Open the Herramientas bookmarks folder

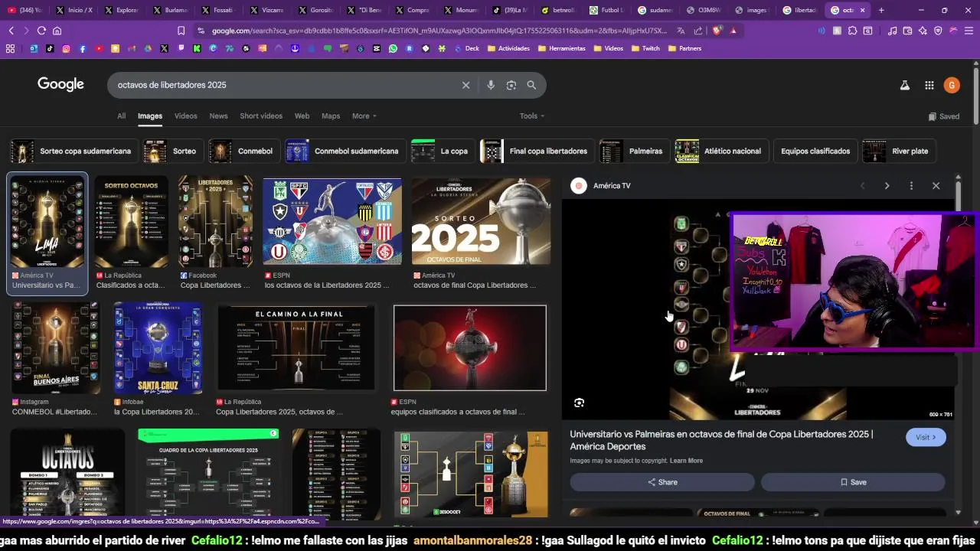[x=561, y=48]
